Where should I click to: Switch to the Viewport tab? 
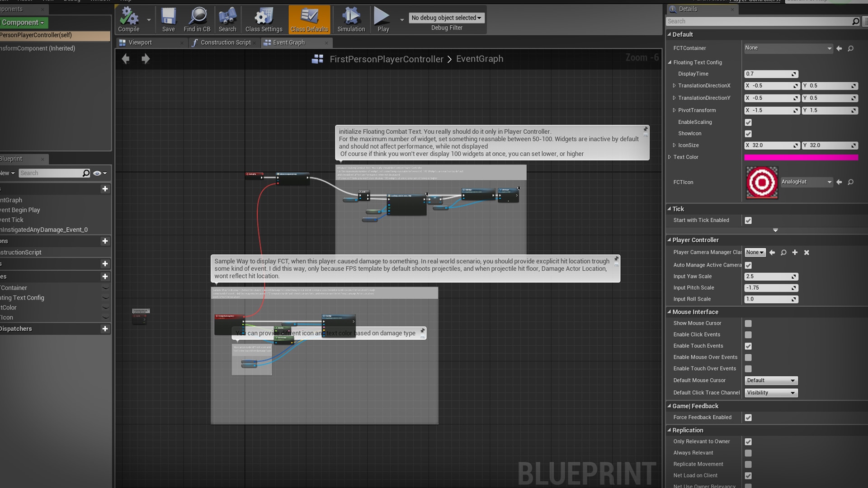coord(140,42)
